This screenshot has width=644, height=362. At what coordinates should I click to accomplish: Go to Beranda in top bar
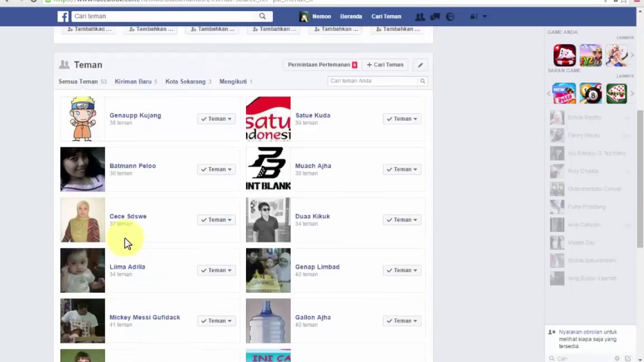click(351, 17)
